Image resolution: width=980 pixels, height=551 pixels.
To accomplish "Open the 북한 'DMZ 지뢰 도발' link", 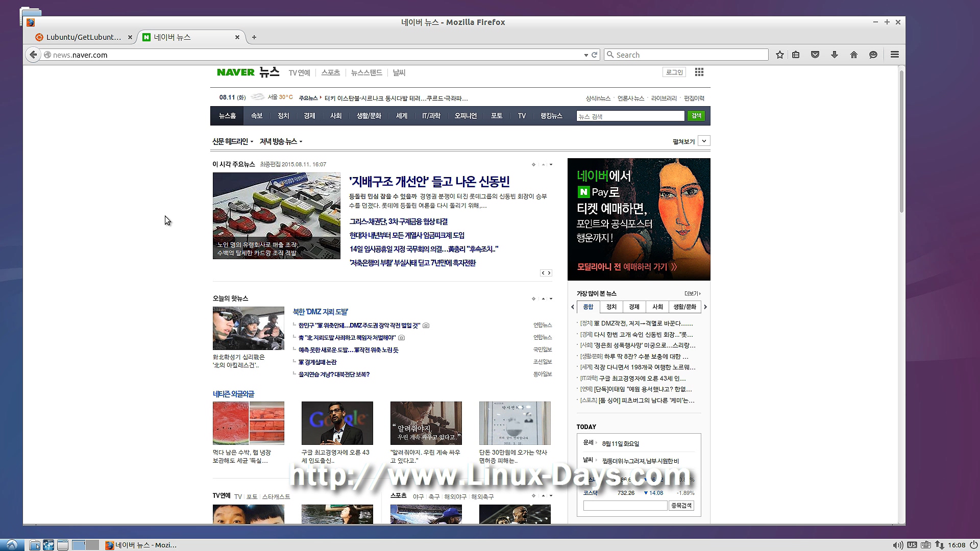I will (320, 312).
